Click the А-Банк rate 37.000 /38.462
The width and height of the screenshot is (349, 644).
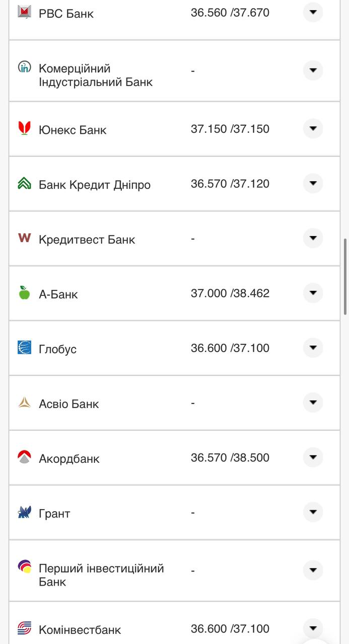point(230,293)
